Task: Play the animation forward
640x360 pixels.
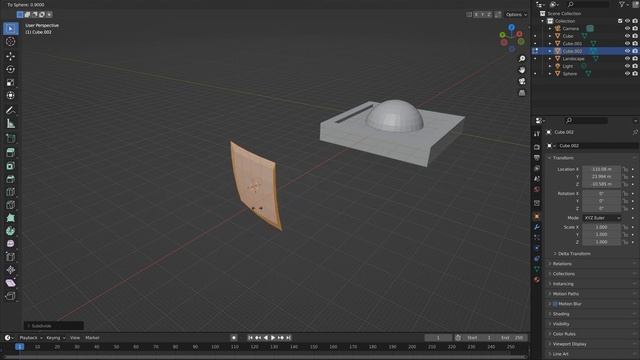Action: 273,338
